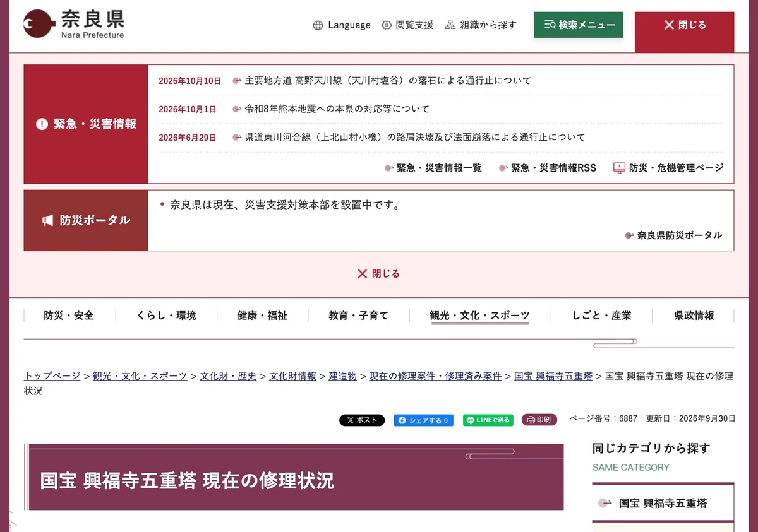Click the 2026年6月29日 date text
Screen dimensions: 758x532
187,137
